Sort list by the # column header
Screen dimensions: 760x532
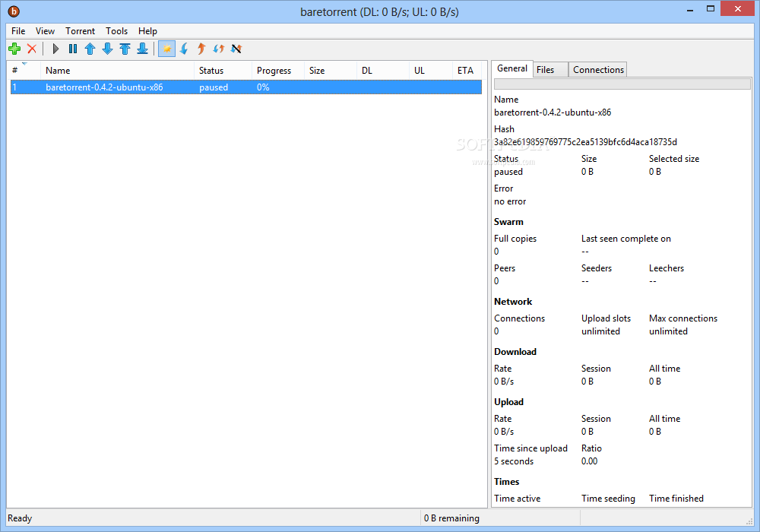coord(25,70)
